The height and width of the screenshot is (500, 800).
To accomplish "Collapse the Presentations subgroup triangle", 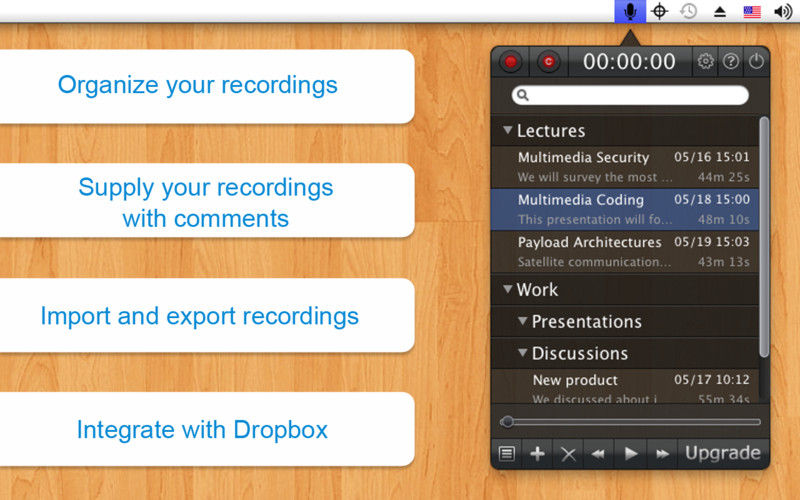I will pyautogui.click(x=522, y=321).
